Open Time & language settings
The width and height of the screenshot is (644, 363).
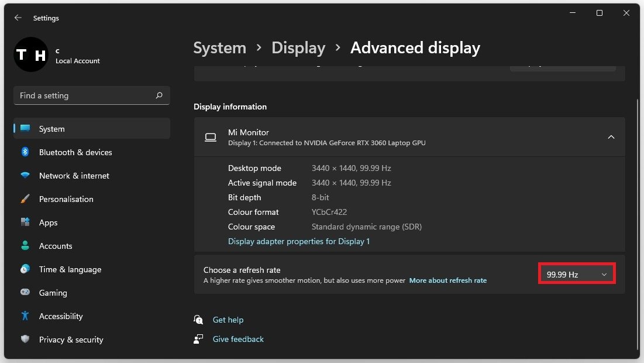(70, 269)
